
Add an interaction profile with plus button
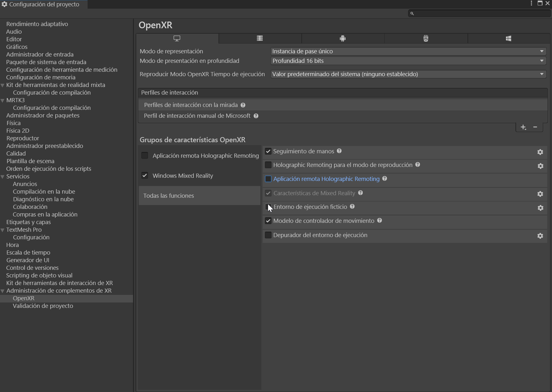tap(523, 127)
